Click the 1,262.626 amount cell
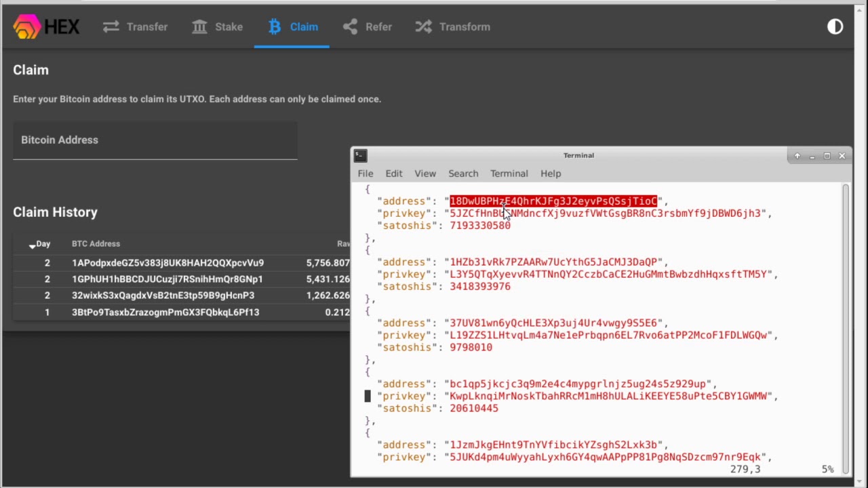Image resolution: width=868 pixels, height=488 pixels. click(328, 296)
